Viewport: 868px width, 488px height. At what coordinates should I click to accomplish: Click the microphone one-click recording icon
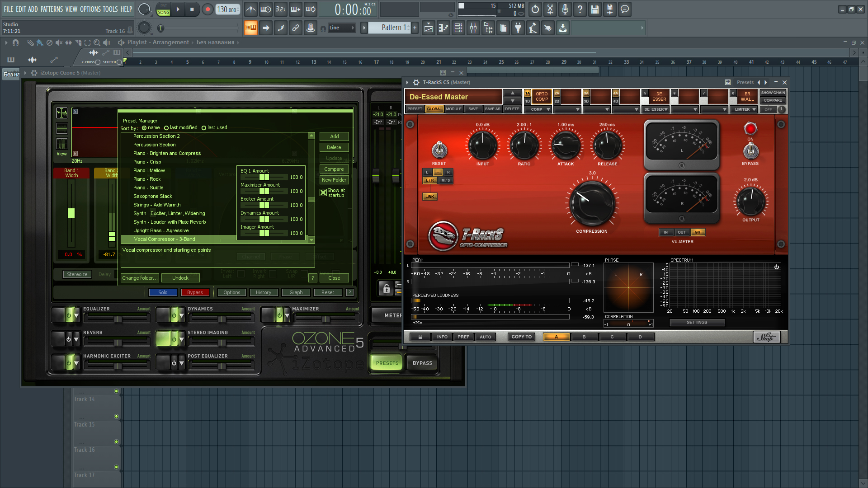565,9
